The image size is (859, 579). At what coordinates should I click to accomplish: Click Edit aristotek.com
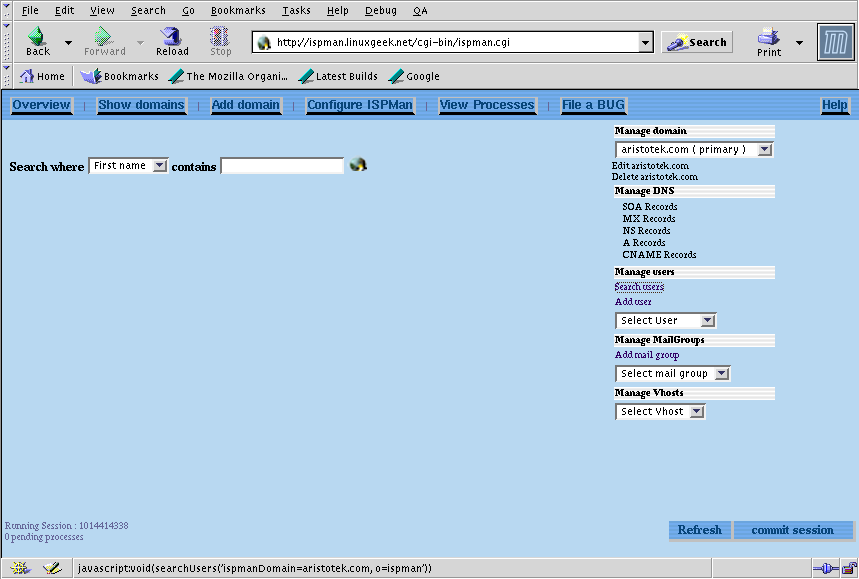coord(650,165)
